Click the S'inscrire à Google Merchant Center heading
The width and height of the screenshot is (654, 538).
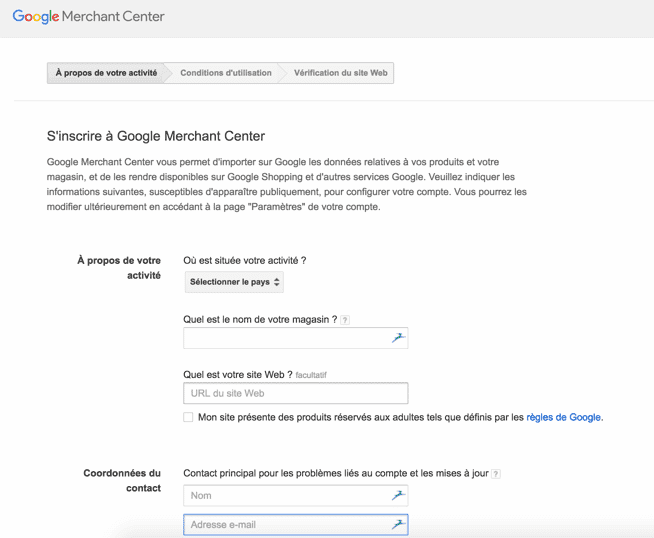click(156, 136)
